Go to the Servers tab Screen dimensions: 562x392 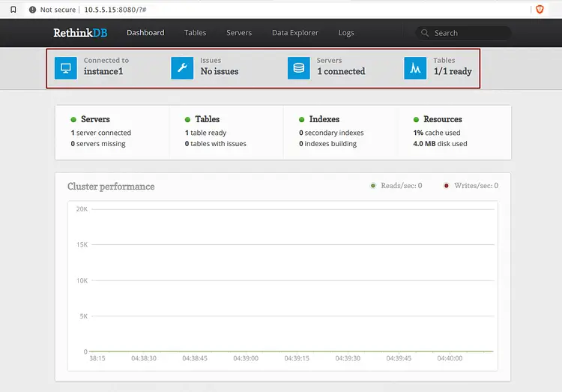pos(239,33)
